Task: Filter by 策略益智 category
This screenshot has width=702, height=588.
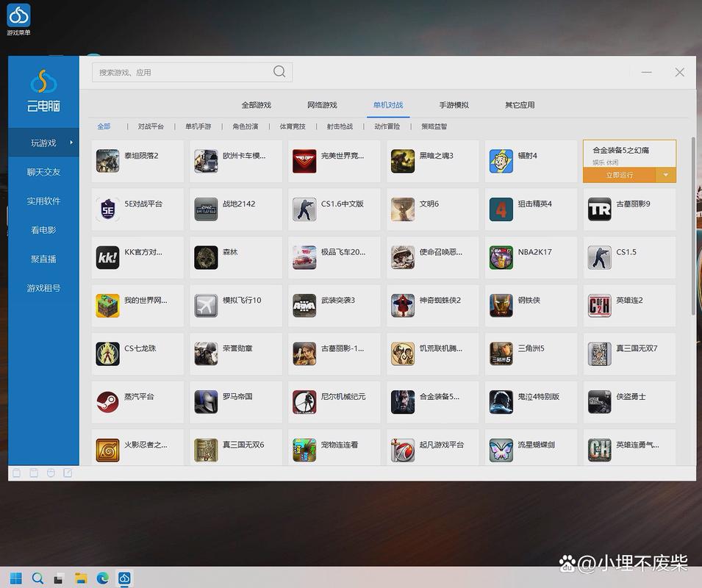Action: 434,126
